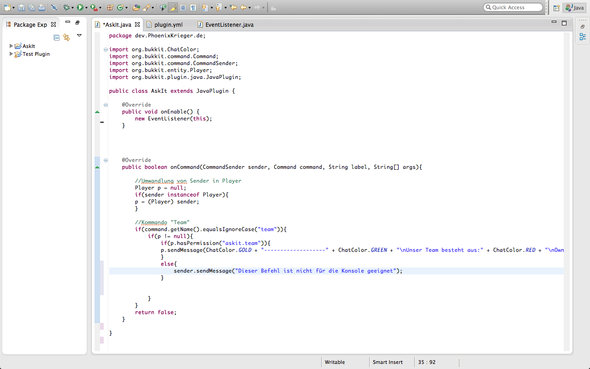This screenshot has height=369, width=590.
Task: Click the Next Annotation icon
Action: pos(205,8)
